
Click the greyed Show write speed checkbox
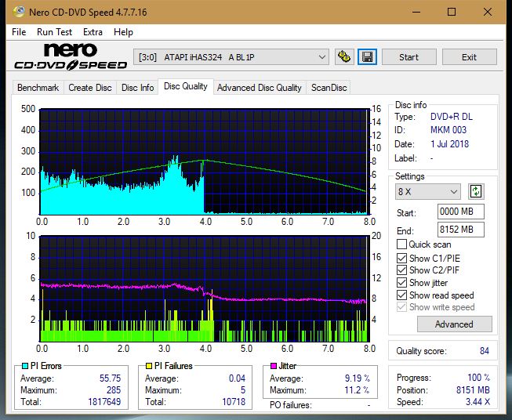tap(401, 307)
